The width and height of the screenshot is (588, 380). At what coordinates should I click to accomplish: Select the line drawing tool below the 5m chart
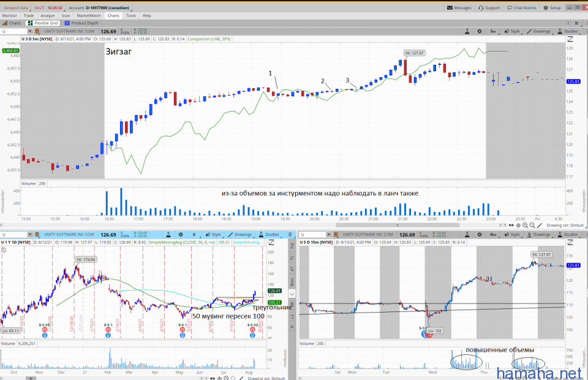(x=539, y=226)
